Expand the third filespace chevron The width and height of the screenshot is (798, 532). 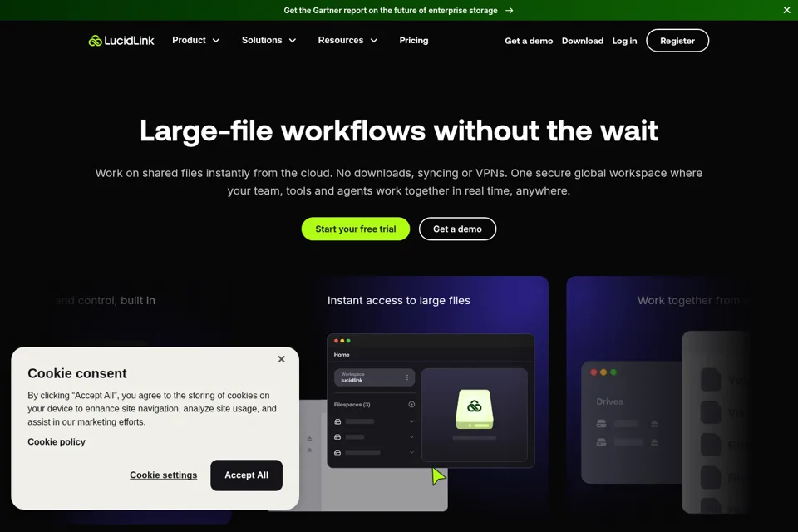(411, 452)
